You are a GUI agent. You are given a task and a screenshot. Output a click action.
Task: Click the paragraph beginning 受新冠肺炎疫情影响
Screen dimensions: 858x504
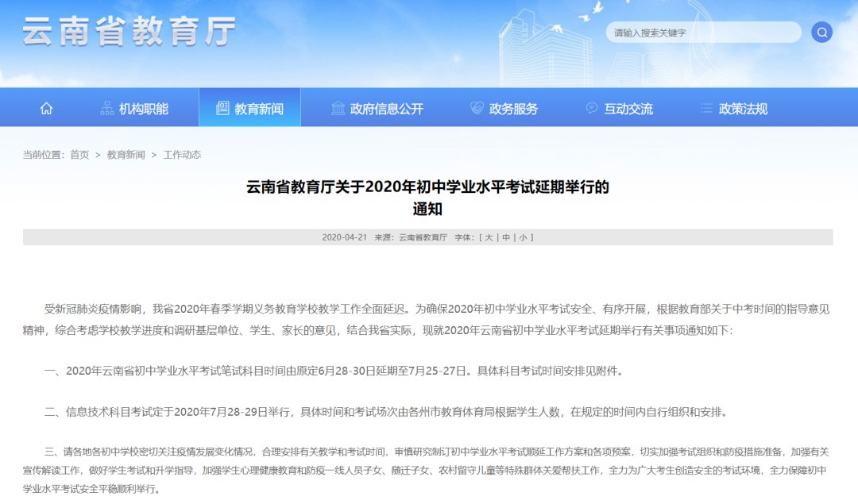(x=427, y=320)
